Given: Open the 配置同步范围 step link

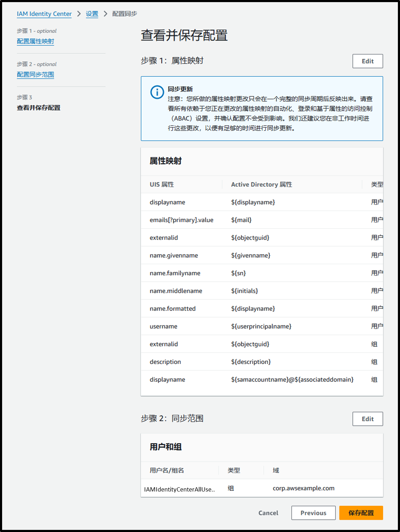Looking at the screenshot, I should (36, 74).
